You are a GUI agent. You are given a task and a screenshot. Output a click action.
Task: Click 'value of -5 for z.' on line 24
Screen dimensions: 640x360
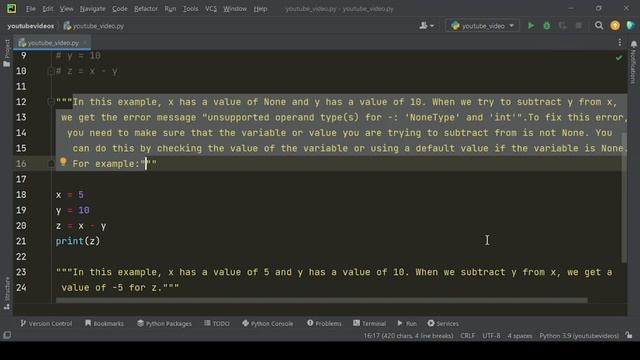[x=112, y=288]
